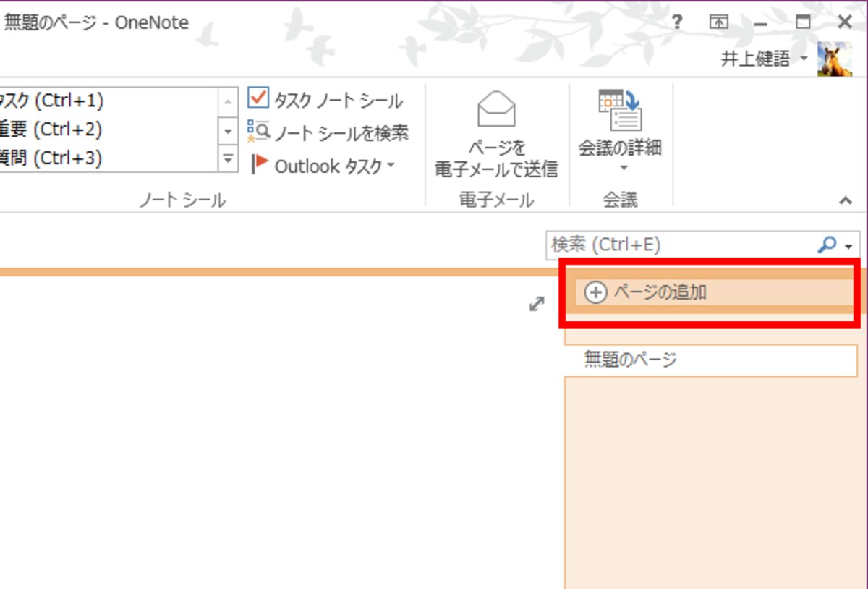Click ページを電子メールで送信 envelope button
The image size is (868, 589).
click(496, 134)
